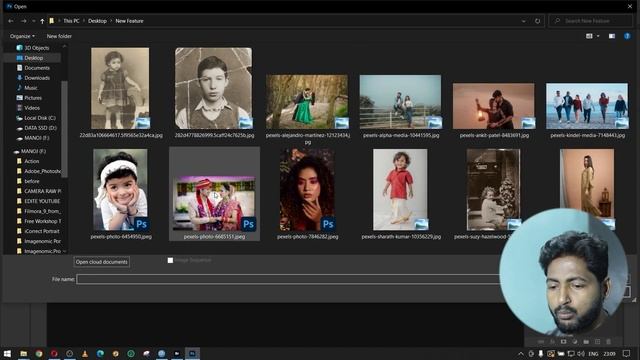This screenshot has width=640, height=360.
Task: Open the notification center icon
Action: coord(627,353)
